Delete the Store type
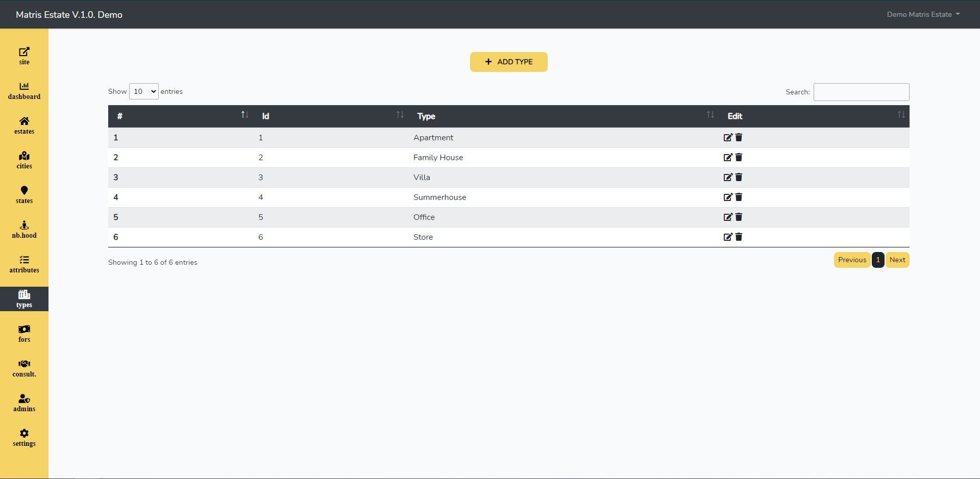The height and width of the screenshot is (479, 980). pos(739,237)
